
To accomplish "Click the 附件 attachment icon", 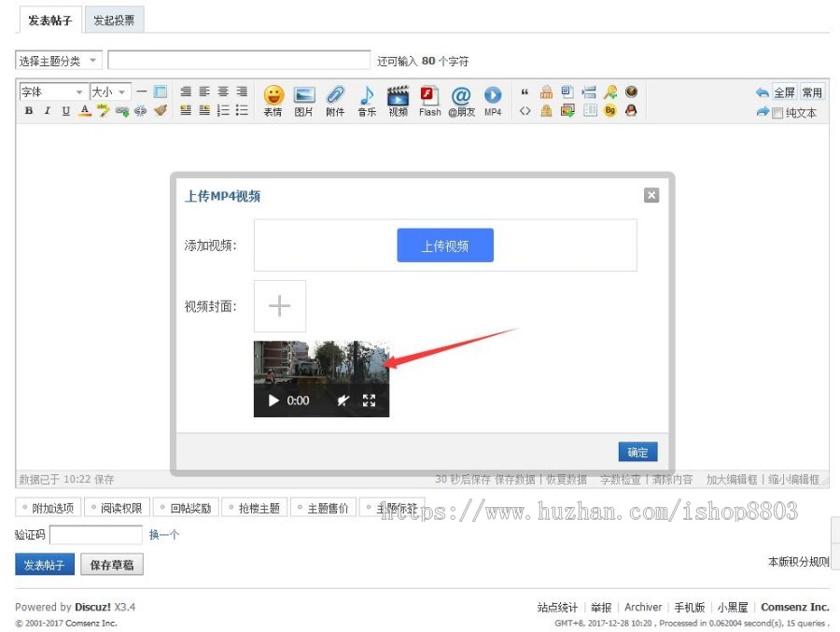I will click(335, 97).
